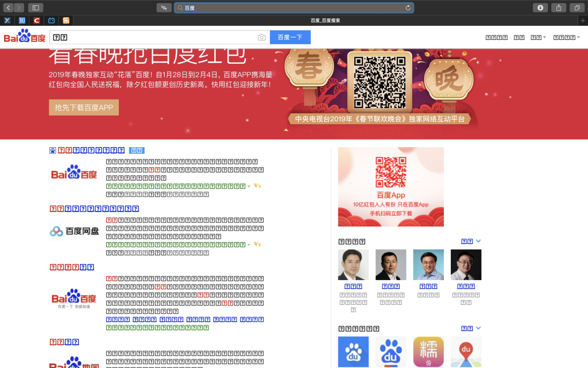This screenshot has height=368, width=588.
Task: Select the 百度_百度搜索 tab
Action: 325,21
